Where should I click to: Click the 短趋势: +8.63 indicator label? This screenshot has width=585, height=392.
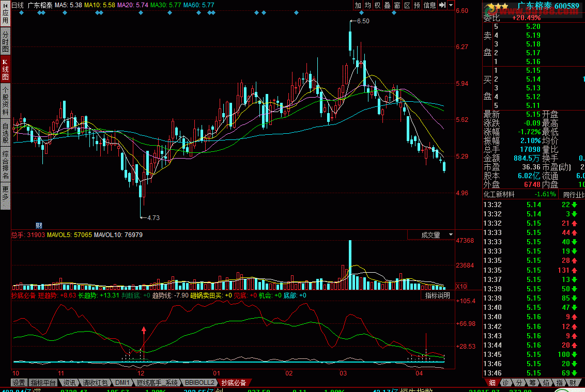pos(57,295)
